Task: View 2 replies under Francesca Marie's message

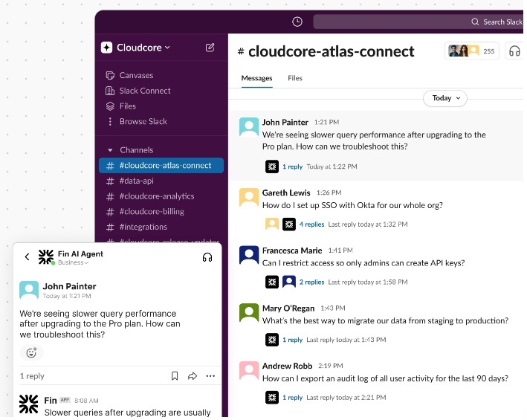Action: tap(311, 282)
